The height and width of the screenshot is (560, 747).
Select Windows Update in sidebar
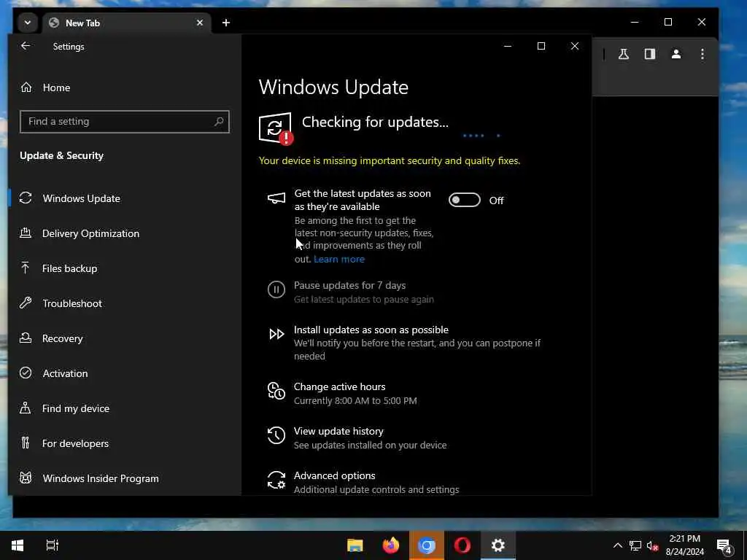pos(81,198)
